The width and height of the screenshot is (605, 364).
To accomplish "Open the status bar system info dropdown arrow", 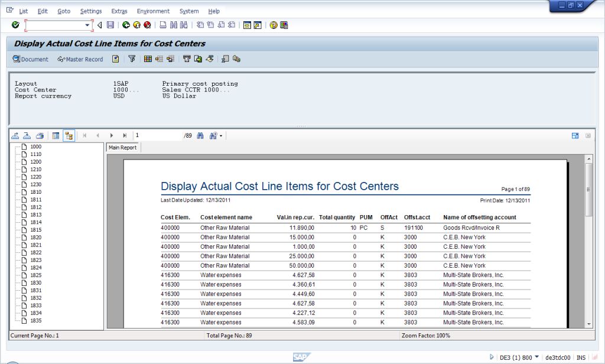I will tap(536, 357).
